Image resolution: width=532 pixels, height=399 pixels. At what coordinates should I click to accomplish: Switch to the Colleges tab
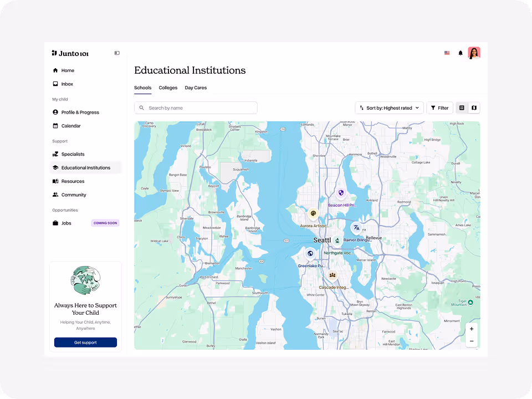(168, 88)
